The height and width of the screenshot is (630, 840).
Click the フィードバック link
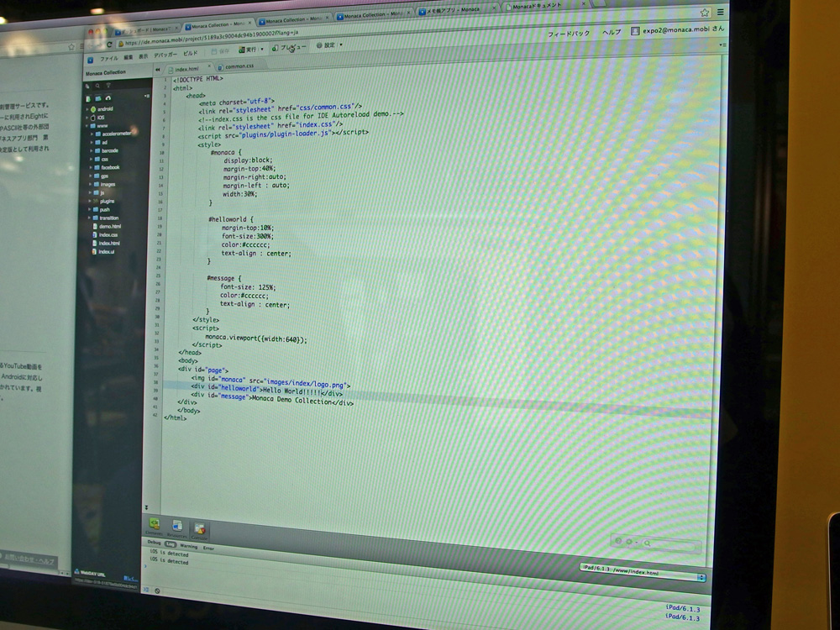click(x=569, y=34)
